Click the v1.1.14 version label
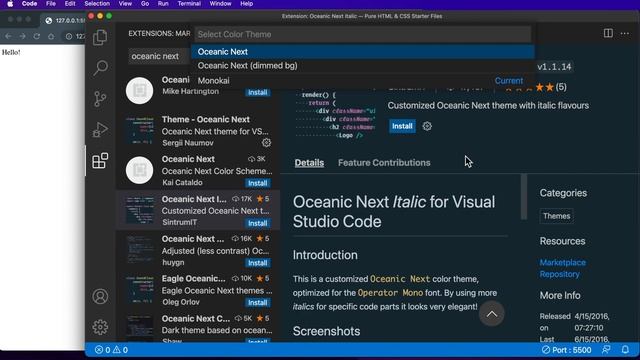Viewport: 640px width, 360px height. point(554,67)
